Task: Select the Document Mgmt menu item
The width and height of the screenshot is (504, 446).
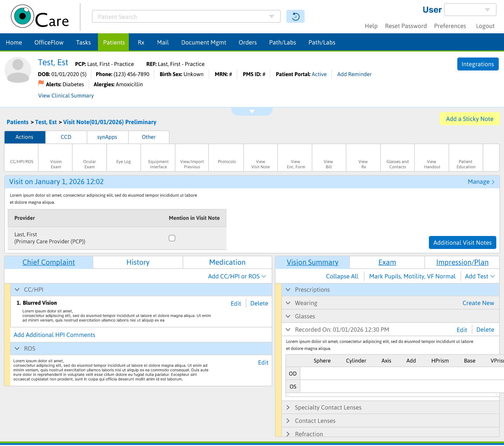Action: [204, 42]
